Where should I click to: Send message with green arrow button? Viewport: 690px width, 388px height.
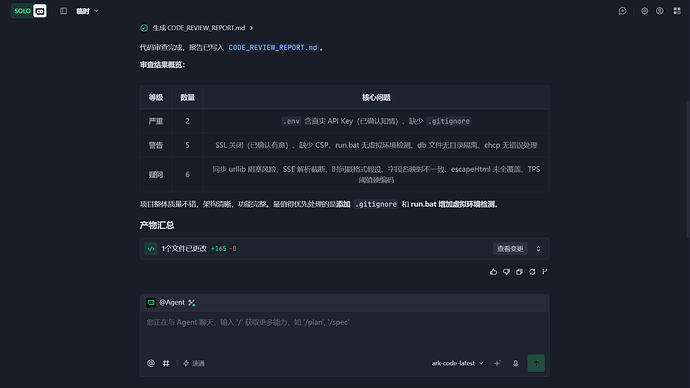(536, 363)
